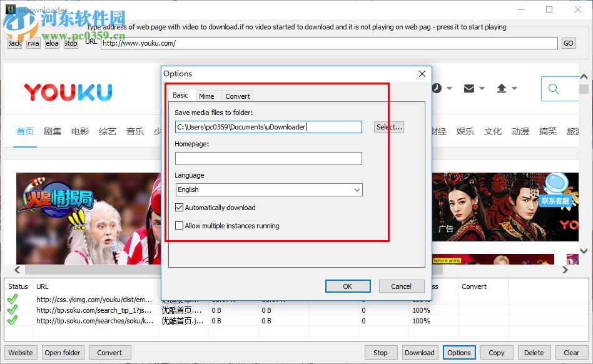
Task: Click the Stop loading icon
Action: (69, 43)
